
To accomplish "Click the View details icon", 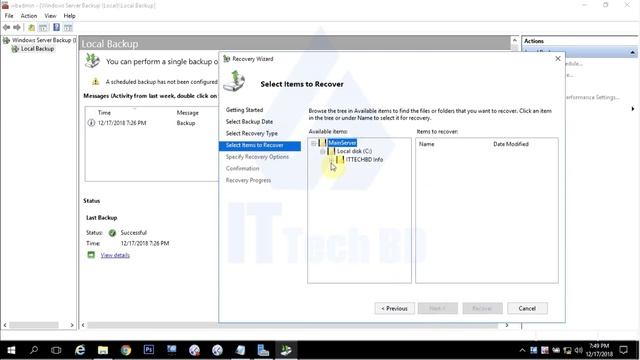I will (x=91, y=255).
